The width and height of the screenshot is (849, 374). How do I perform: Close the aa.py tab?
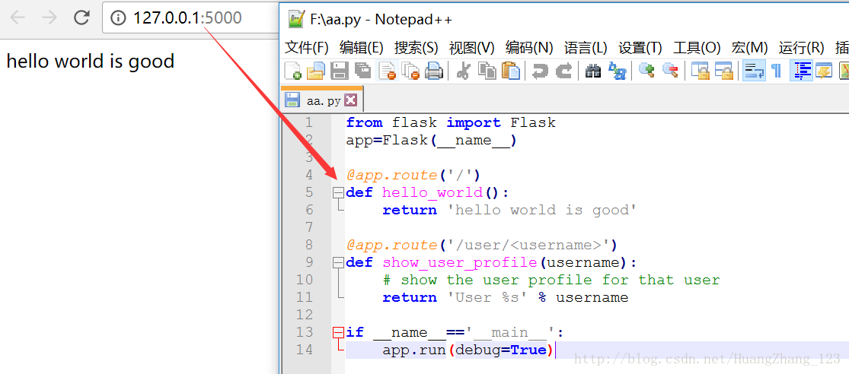click(351, 100)
